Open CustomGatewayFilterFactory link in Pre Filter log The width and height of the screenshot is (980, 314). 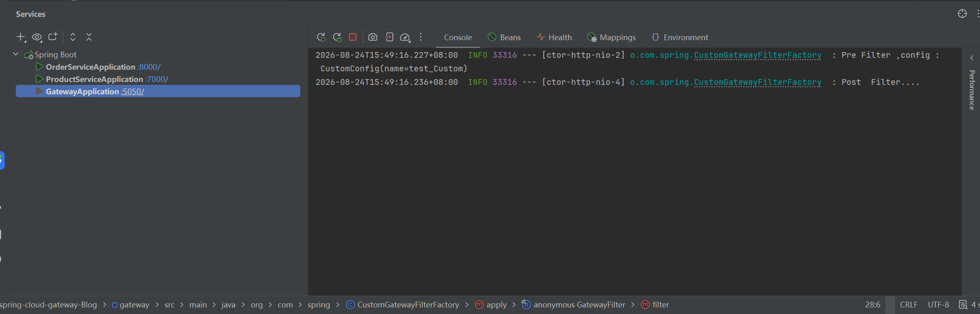click(758, 55)
